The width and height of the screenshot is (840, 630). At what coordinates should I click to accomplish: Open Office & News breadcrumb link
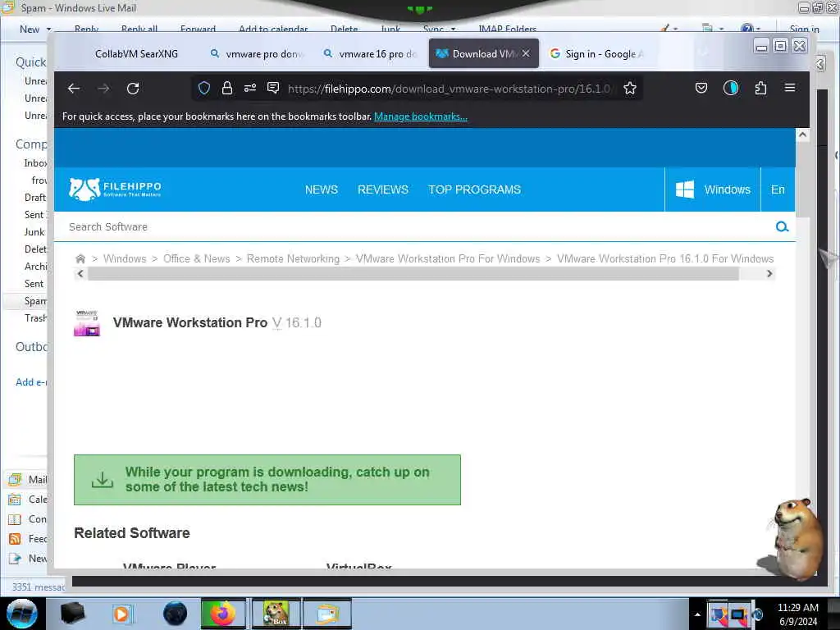(x=197, y=258)
